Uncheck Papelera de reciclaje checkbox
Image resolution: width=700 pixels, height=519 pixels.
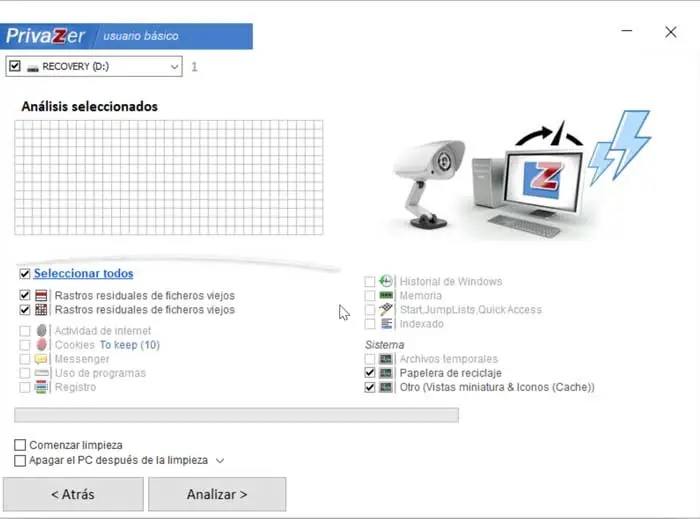click(370, 373)
